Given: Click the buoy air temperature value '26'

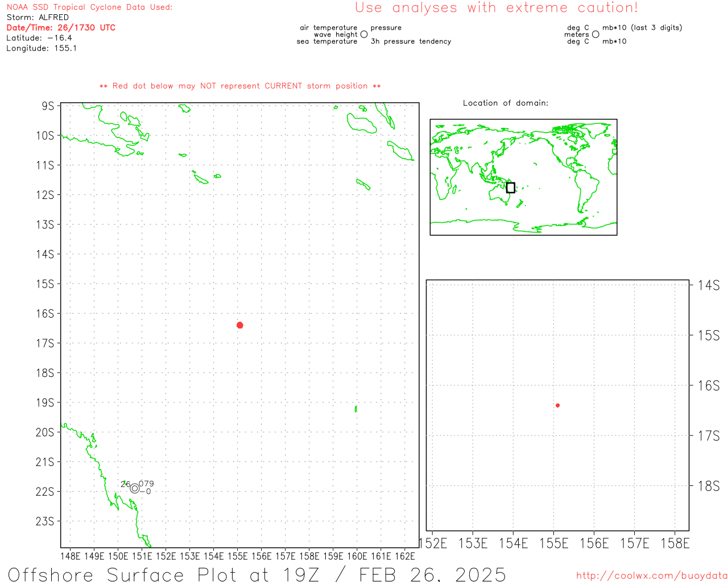Looking at the screenshot, I should 126,485.
